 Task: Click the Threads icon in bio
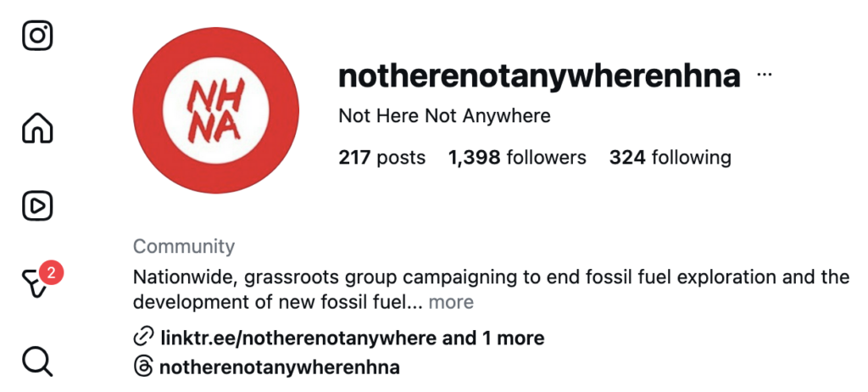(x=143, y=367)
